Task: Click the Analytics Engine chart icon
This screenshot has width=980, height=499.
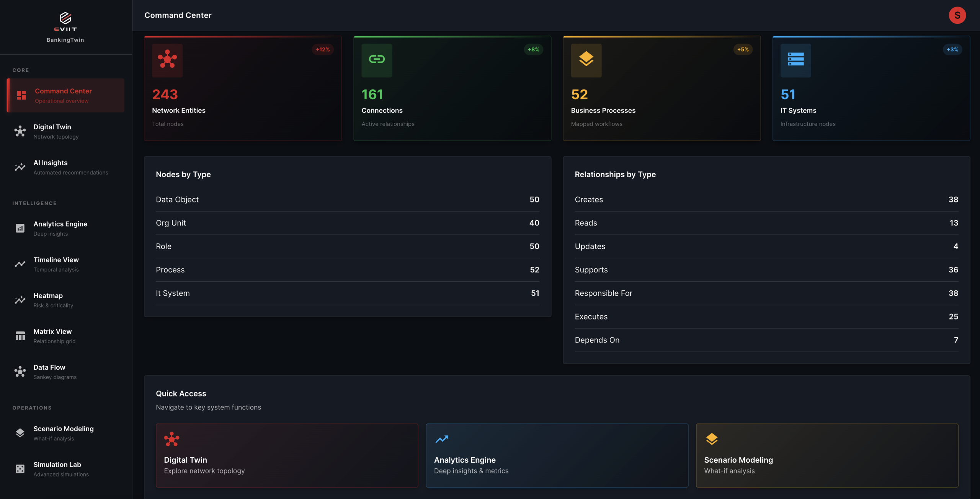Action: (20, 228)
